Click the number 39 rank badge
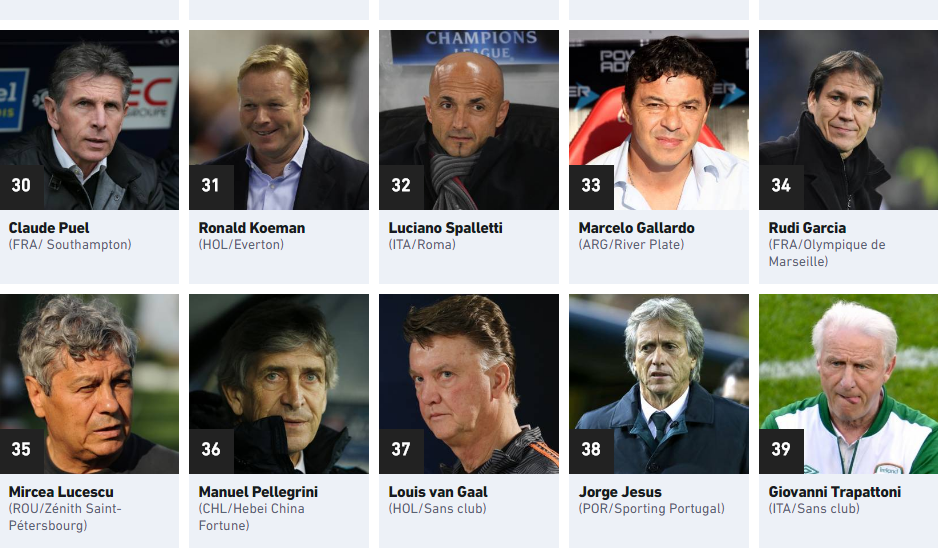This screenshot has height=557, width=938. click(x=781, y=450)
